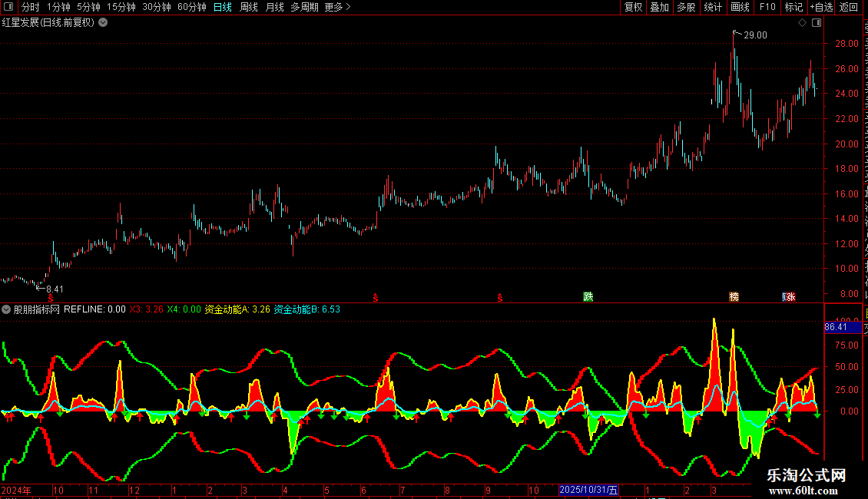
Task: Click the X3: 3.26 readout
Action: (147, 310)
